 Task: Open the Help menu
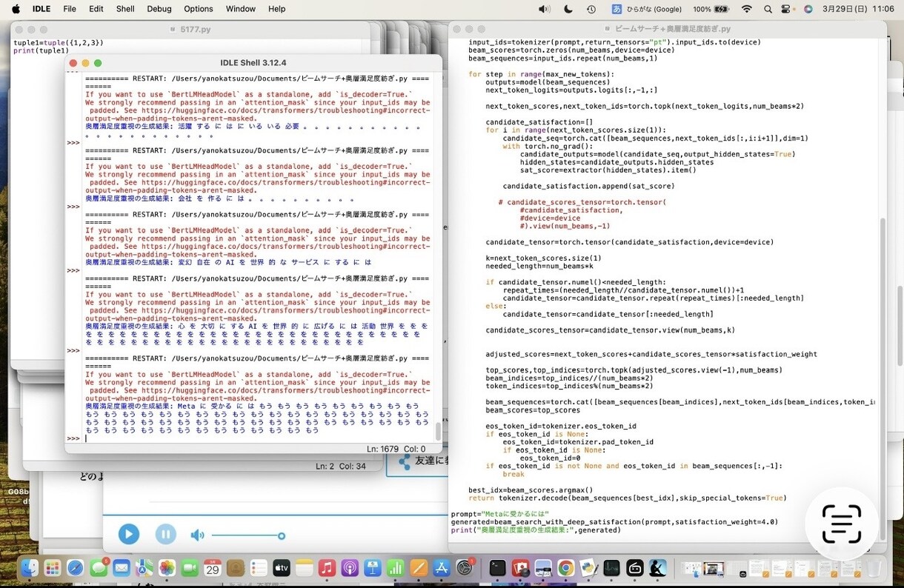click(276, 9)
